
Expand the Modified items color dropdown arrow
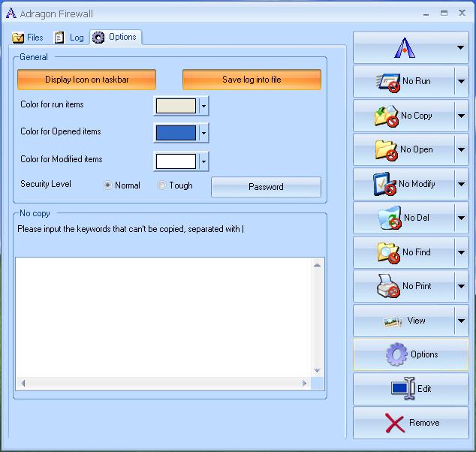point(203,161)
